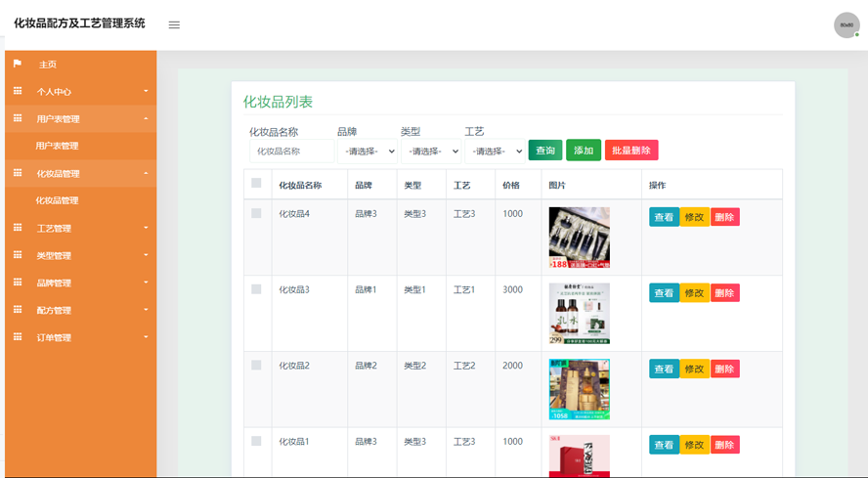This screenshot has height=478, width=868.
Task: Click 查看 for 化妆品2
Action: (x=664, y=369)
